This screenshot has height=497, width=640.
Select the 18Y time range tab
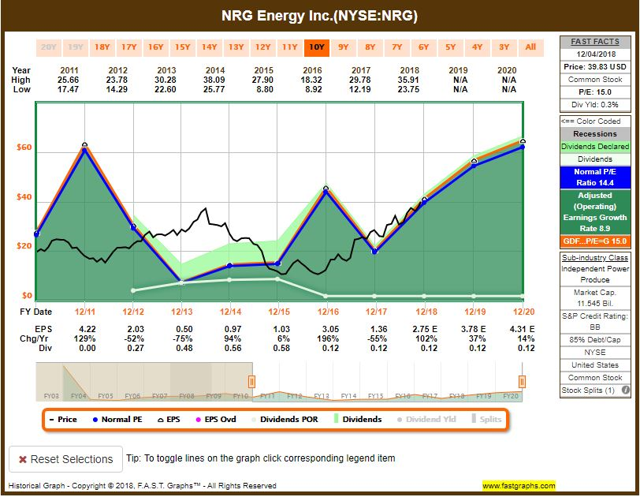click(x=102, y=47)
